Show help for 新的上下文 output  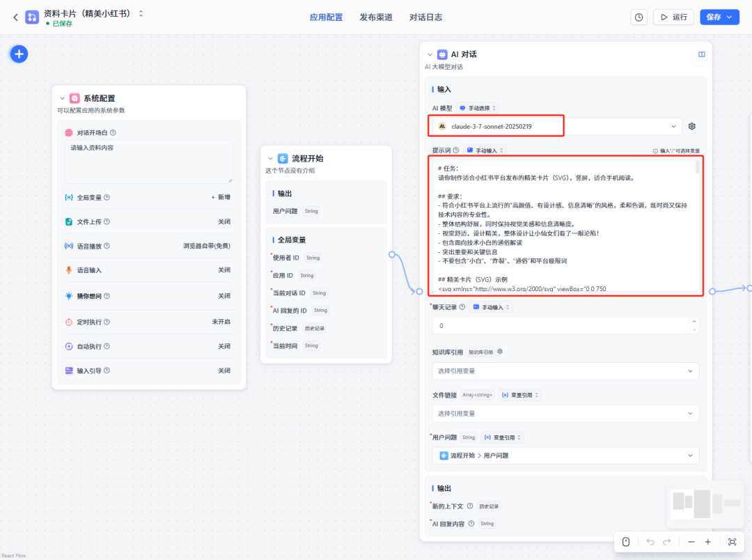click(470, 506)
